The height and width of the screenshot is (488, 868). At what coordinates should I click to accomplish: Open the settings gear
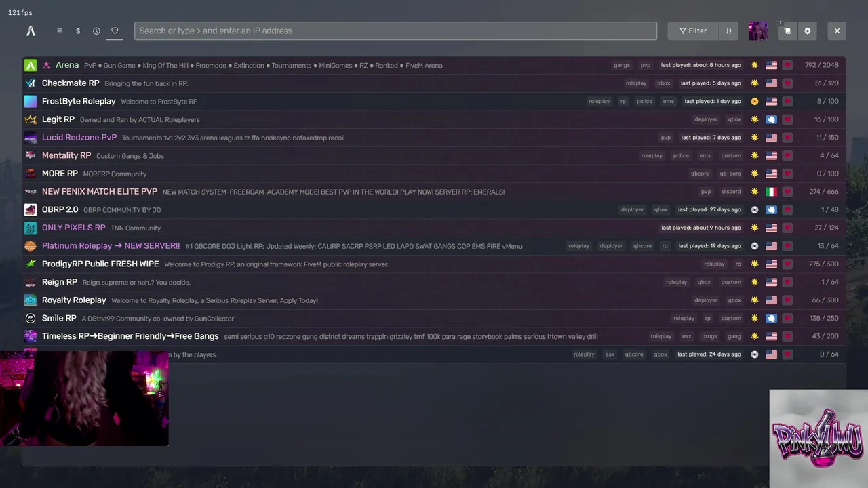tap(807, 30)
